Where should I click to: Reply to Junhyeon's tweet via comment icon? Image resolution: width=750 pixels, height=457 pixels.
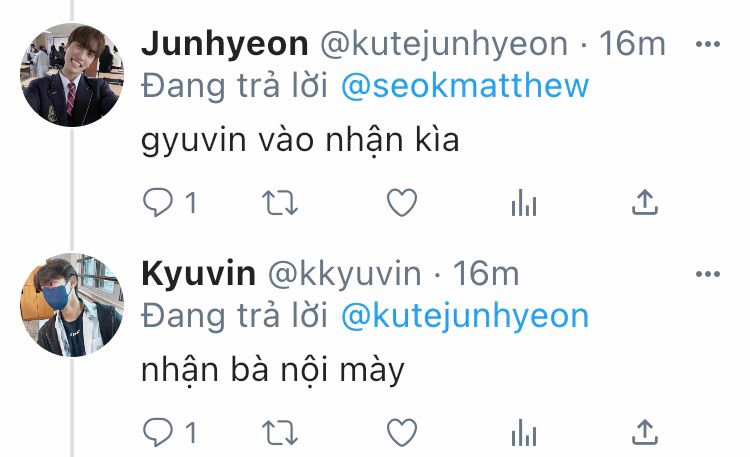point(158,202)
